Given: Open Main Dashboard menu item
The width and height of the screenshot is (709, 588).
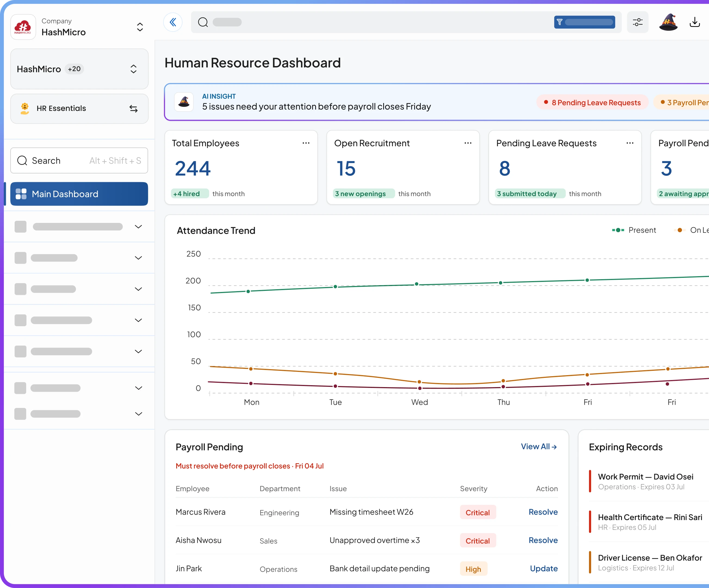Looking at the screenshot, I should tap(79, 194).
